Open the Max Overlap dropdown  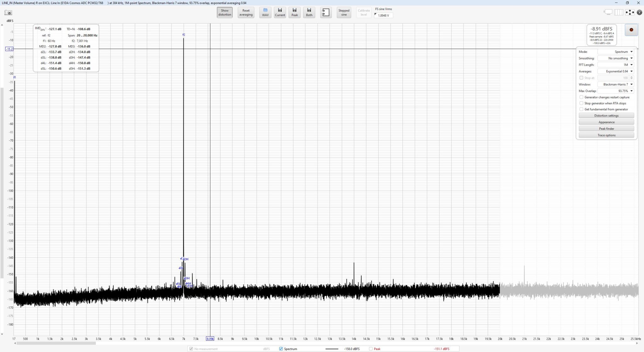coord(616,91)
